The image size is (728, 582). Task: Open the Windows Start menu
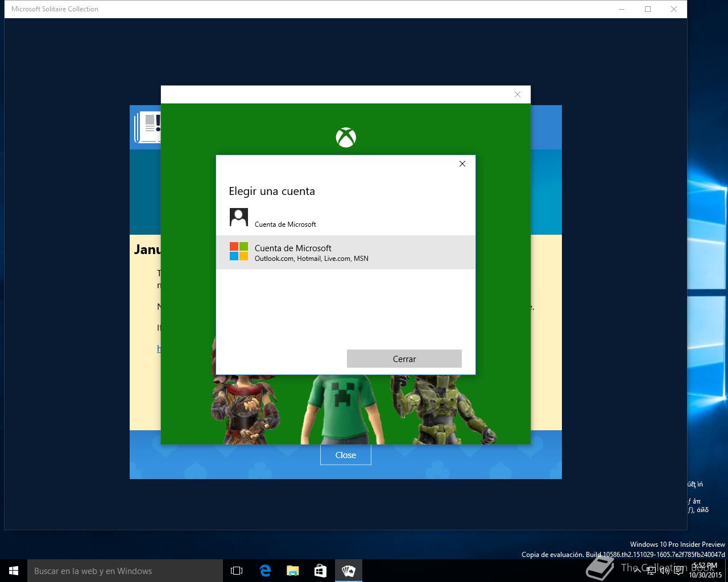[x=14, y=571]
